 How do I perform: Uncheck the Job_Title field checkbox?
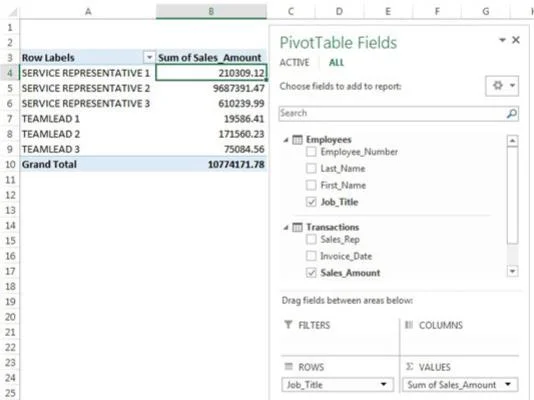[x=311, y=202]
